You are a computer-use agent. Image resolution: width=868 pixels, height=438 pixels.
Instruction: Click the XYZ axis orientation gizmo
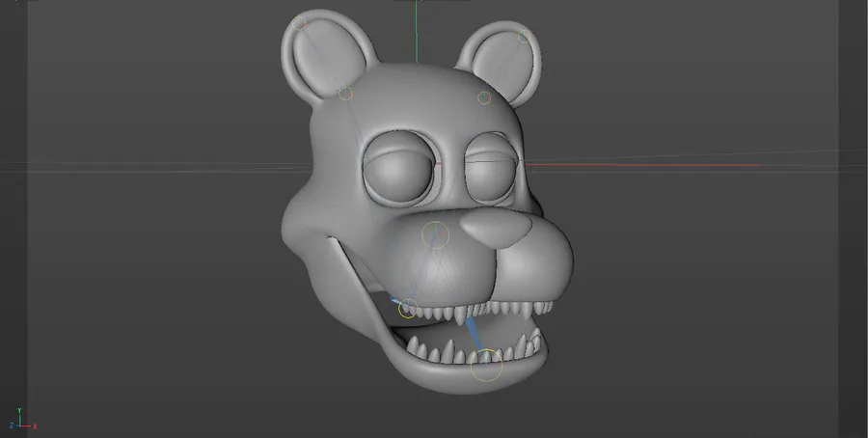pos(23,419)
